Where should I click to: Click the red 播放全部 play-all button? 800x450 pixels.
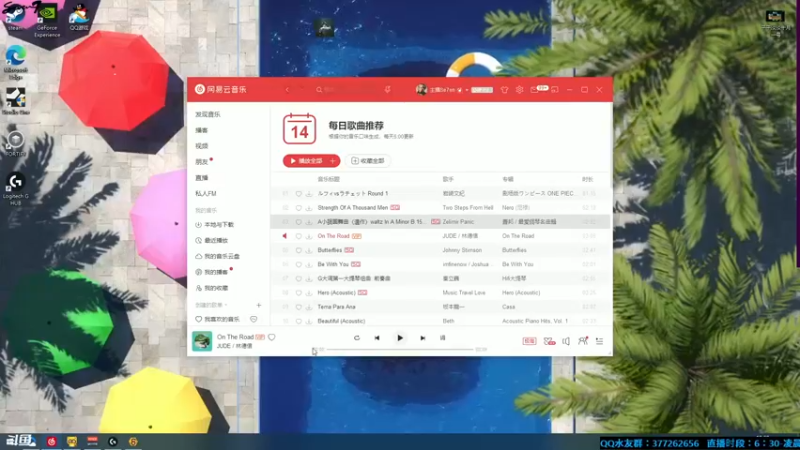tap(305, 161)
